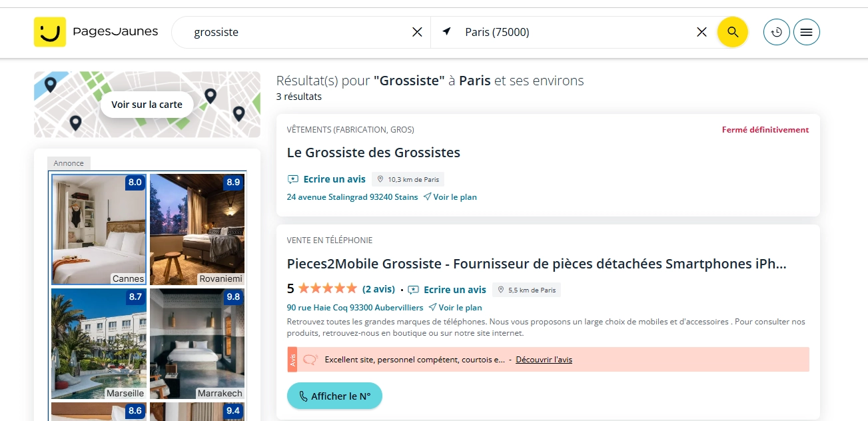The width and height of the screenshot is (868, 421).
Task: Click the arrow icon on "Voir le plan" for Stains
Action: coord(426,197)
